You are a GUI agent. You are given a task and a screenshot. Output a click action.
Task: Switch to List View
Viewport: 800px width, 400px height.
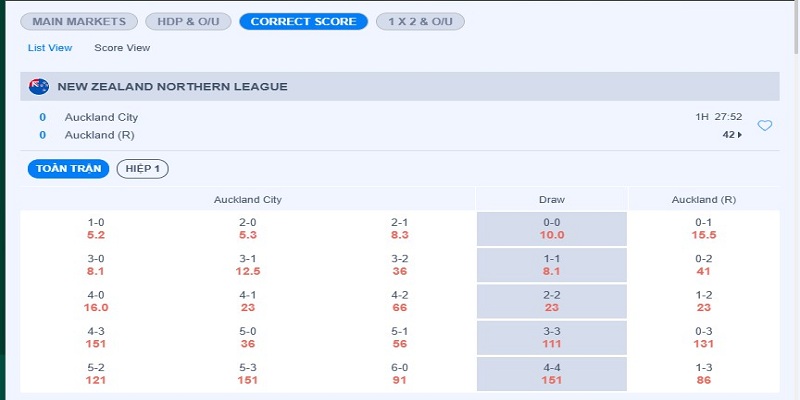[x=50, y=47]
